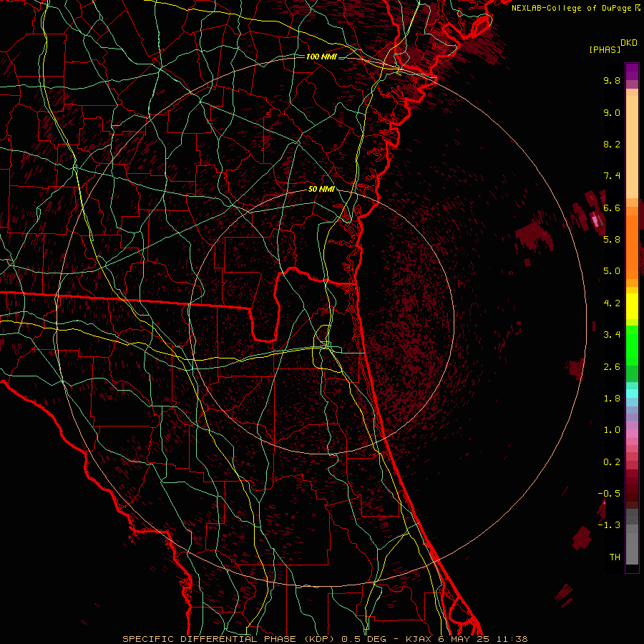
Task: Click the 3.4 scale value
Action: coord(612,334)
